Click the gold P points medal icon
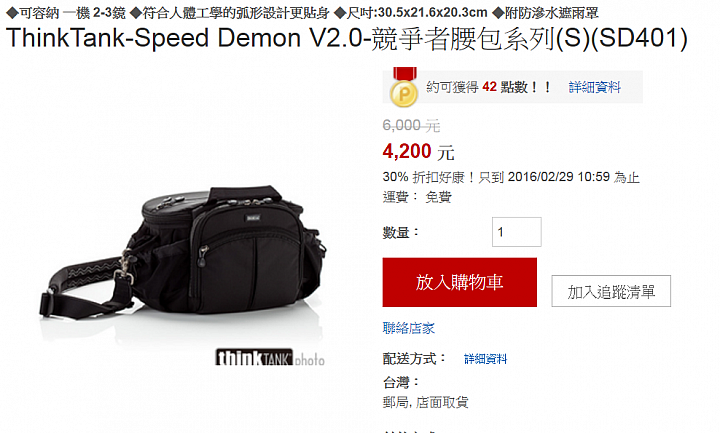Image resolution: width=720 pixels, height=433 pixels. [x=404, y=87]
